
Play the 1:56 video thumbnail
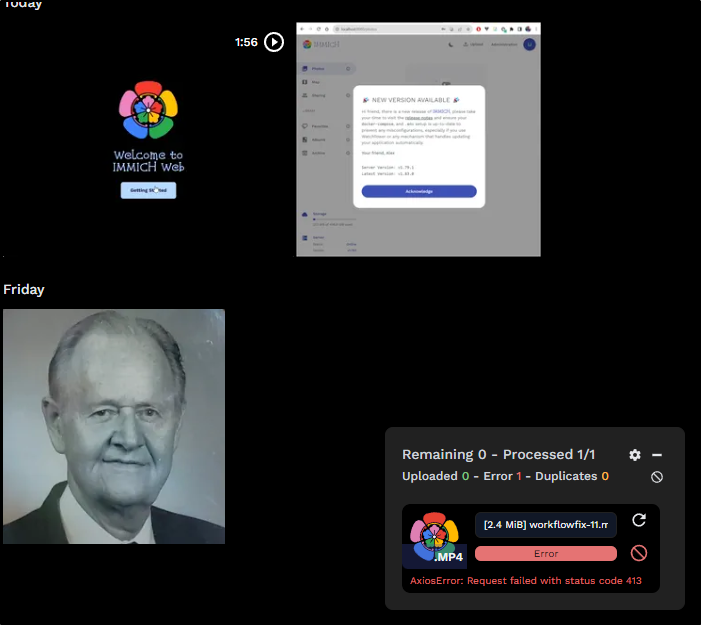point(274,42)
